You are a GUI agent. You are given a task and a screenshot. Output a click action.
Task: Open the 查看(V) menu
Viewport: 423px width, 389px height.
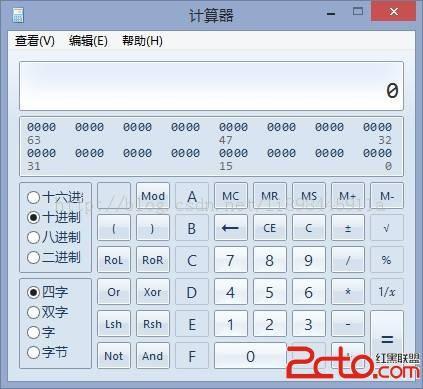pos(35,41)
